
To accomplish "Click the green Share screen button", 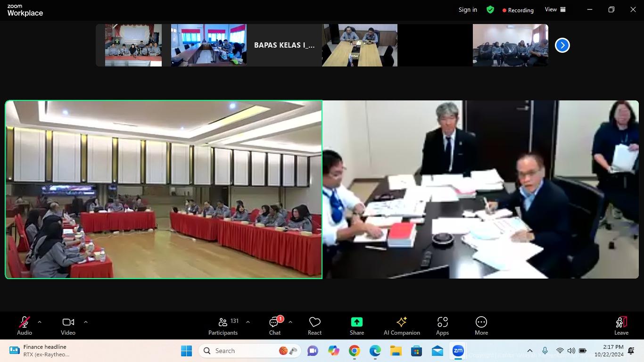I will [357, 326].
